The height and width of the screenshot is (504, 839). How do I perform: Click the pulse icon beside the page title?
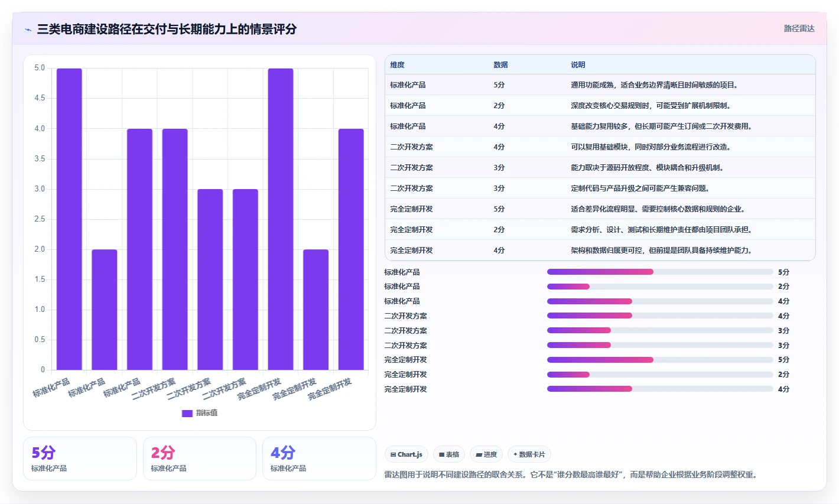pyautogui.click(x=28, y=29)
